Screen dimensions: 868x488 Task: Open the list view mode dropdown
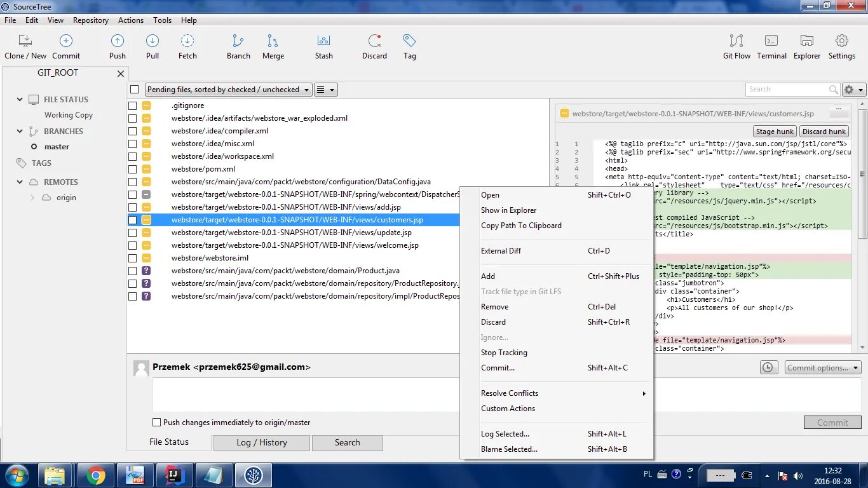point(325,90)
